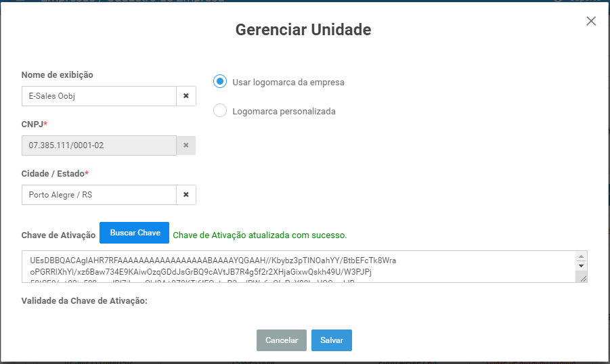Select Logomarca personalizada option
The height and width of the screenshot is (364, 610).
220,111
